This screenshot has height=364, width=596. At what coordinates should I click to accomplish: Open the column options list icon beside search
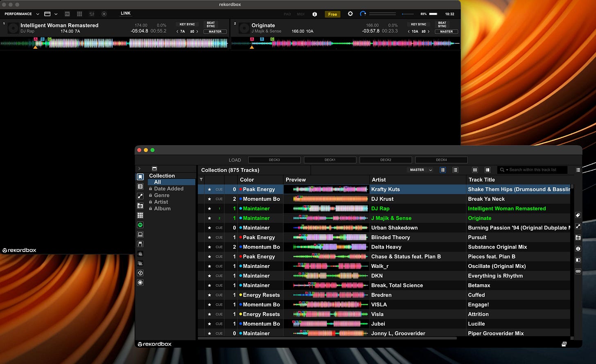click(x=578, y=170)
